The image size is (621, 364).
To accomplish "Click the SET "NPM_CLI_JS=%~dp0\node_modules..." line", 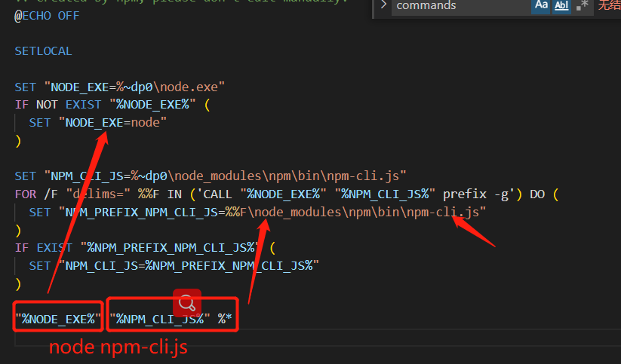I will [x=211, y=176].
